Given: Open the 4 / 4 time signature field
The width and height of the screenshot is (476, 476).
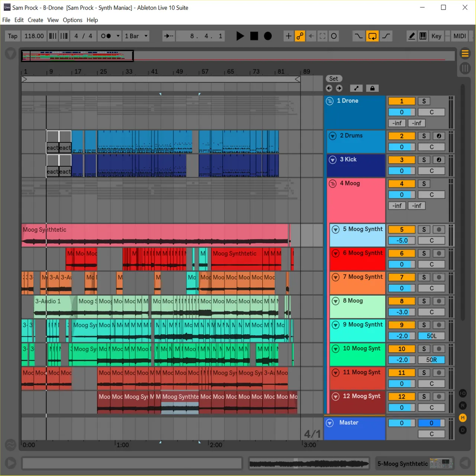Looking at the screenshot, I should [x=83, y=36].
